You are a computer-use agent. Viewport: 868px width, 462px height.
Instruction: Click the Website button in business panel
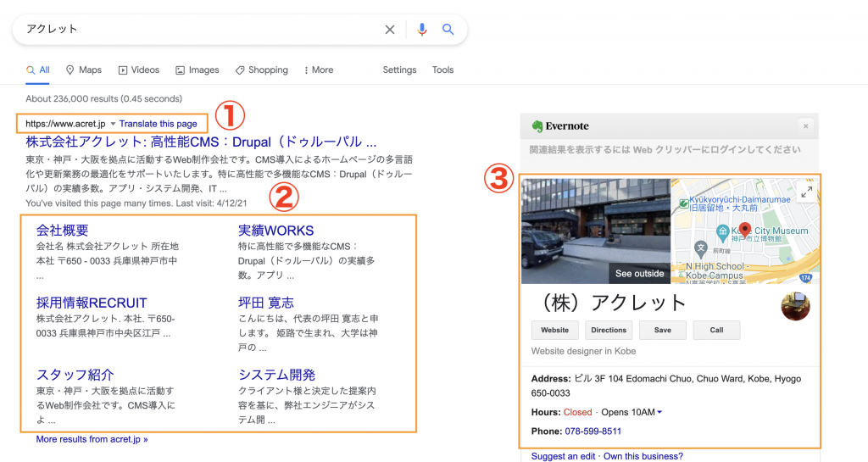(554, 331)
